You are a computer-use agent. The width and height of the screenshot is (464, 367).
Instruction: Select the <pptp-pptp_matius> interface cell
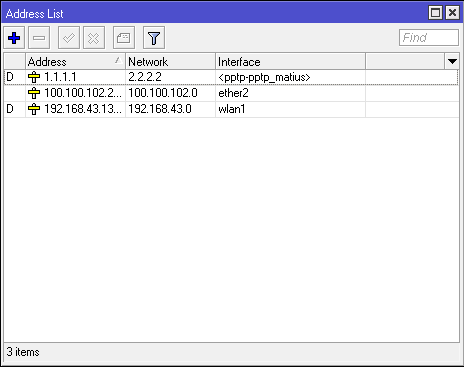[x=290, y=77]
